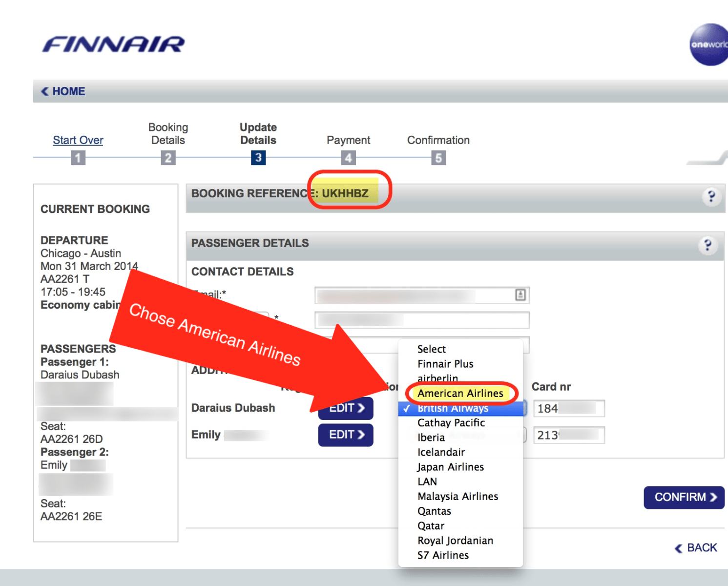Screen dimensions: 728x586
Task: Click the Start Over link
Action: [x=78, y=140]
